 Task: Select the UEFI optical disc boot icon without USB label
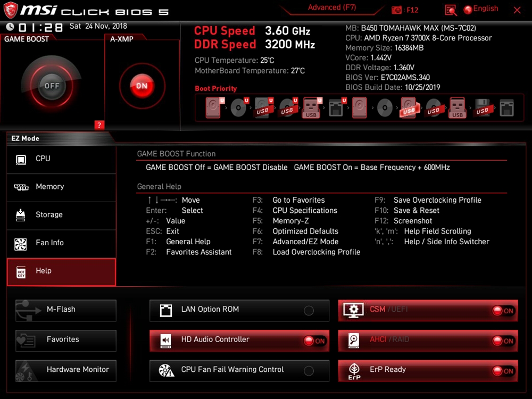(239, 107)
